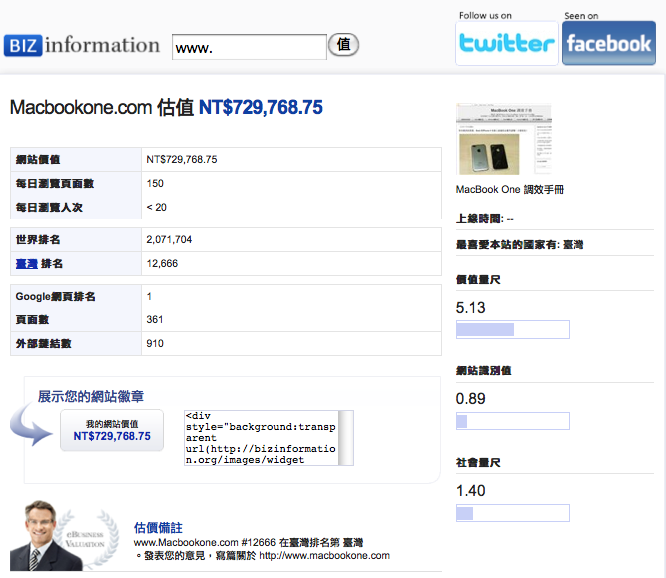Viewport: 666px width, 578px height.
Task: Click the Macbookone.com 估值 heading price
Action: 260,107
